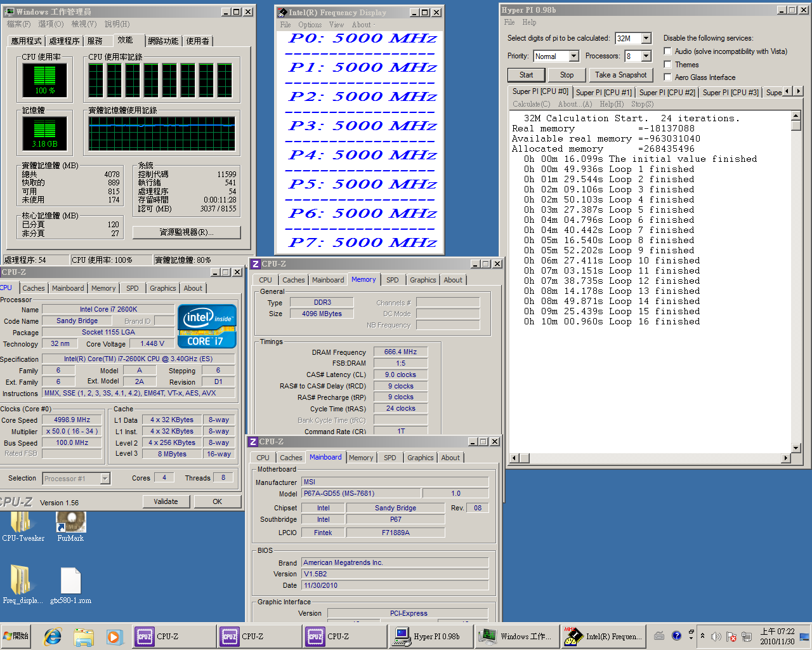Click the Intel Frequency Display title icon

click(x=283, y=12)
